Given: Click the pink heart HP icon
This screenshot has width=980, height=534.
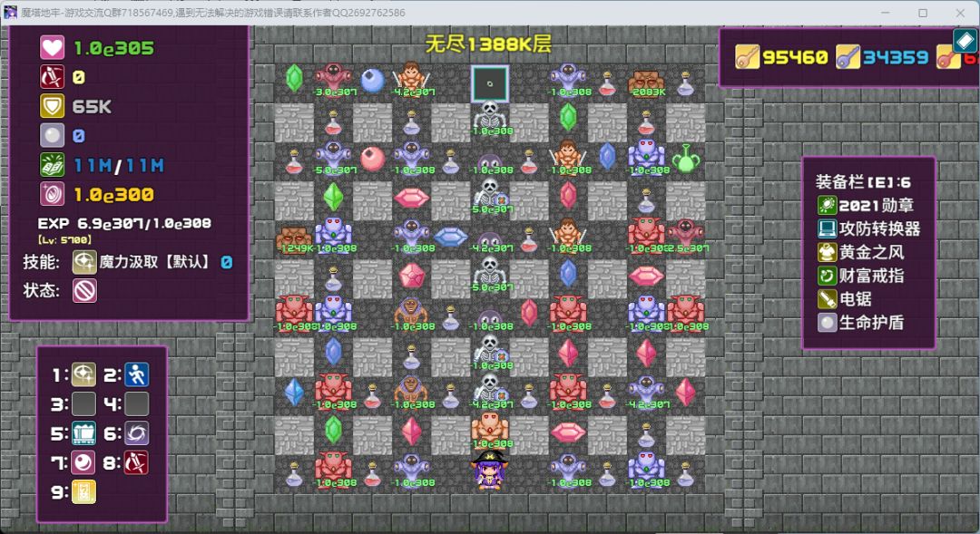Looking at the screenshot, I should pyautogui.click(x=52, y=47).
